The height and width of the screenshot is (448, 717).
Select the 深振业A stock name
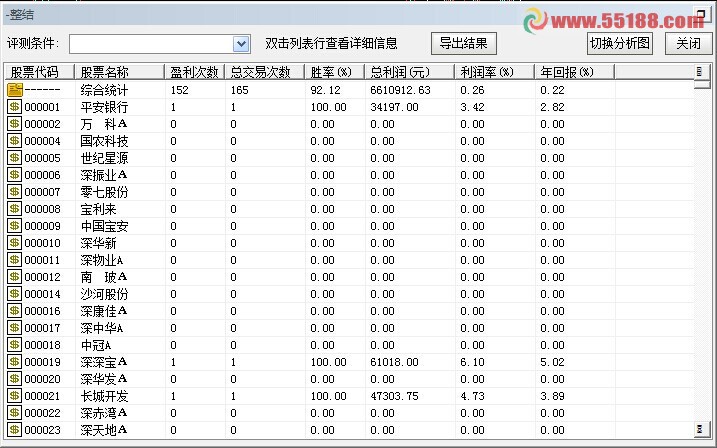(x=104, y=175)
